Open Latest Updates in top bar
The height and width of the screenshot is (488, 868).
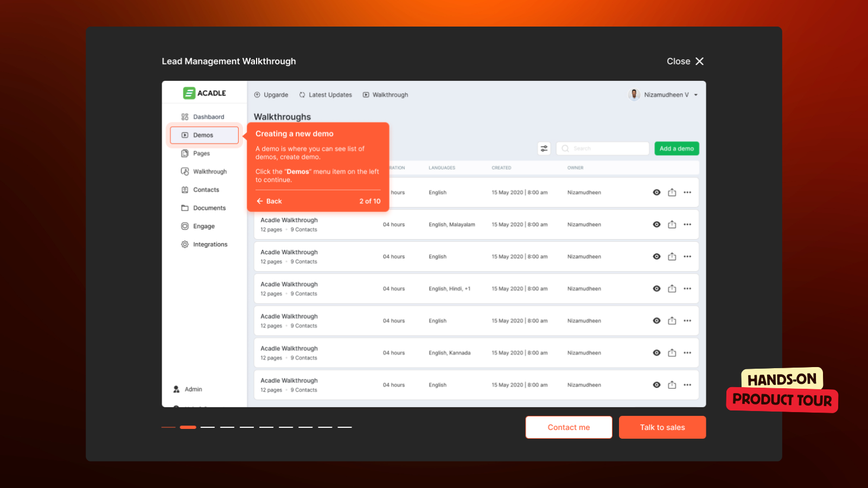(x=325, y=95)
